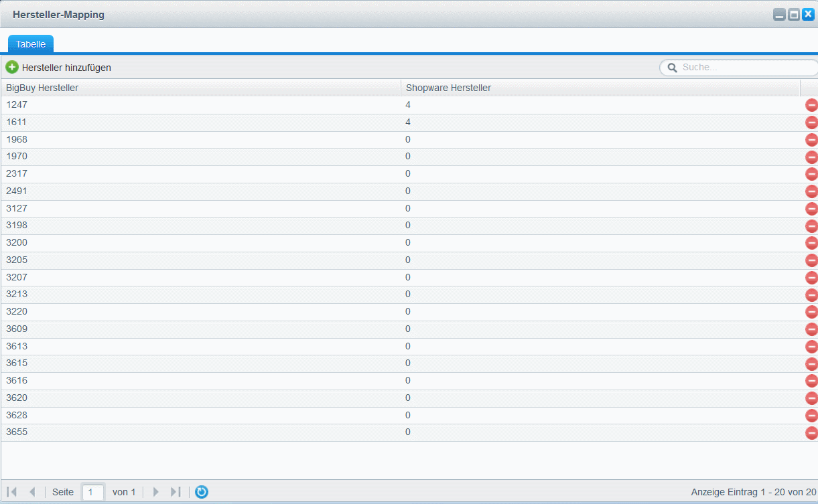The image size is (818, 504).
Task: Delete the last row, 3655
Action: (x=811, y=432)
